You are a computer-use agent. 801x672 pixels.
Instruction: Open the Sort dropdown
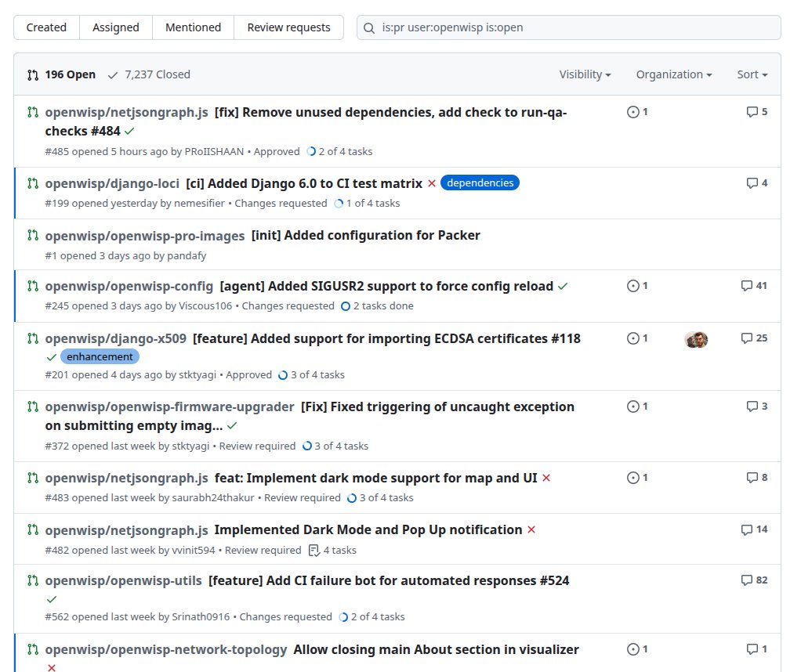coord(752,74)
